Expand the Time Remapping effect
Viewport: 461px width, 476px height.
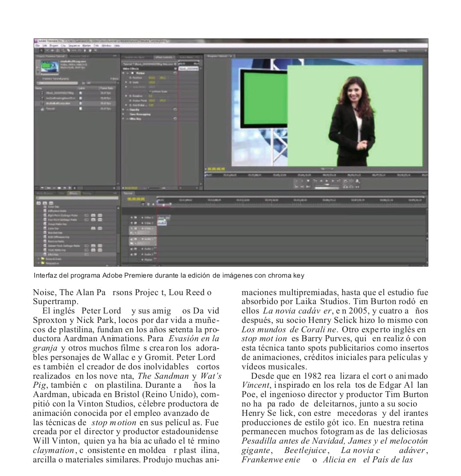(124, 114)
